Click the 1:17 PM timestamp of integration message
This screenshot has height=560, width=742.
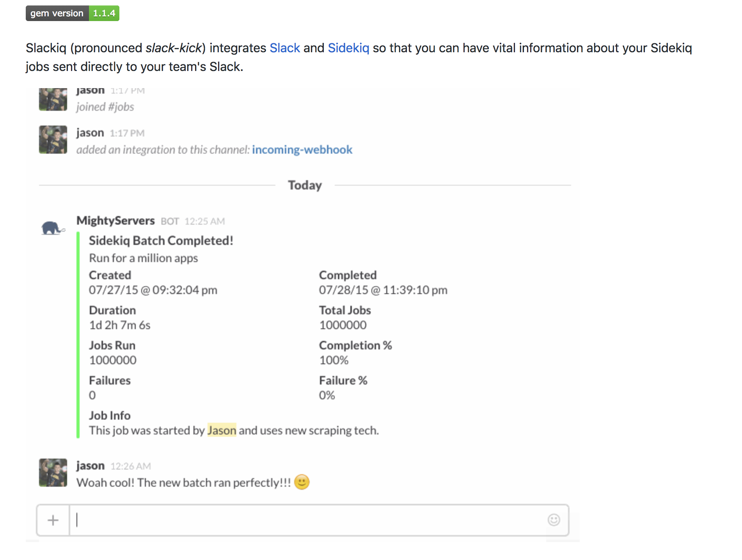[x=127, y=133]
